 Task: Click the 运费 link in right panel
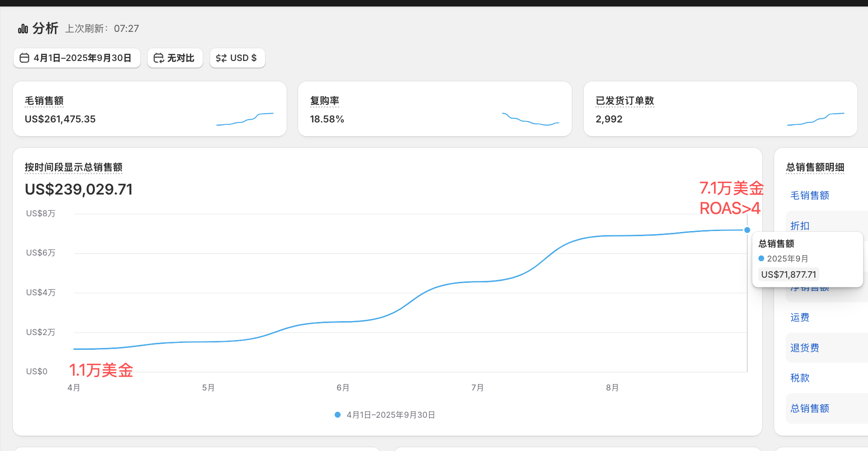click(799, 317)
